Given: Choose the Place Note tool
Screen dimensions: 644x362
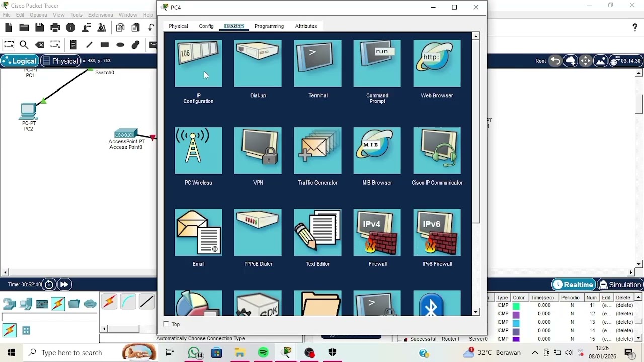Looking at the screenshot, I should coord(73,45).
